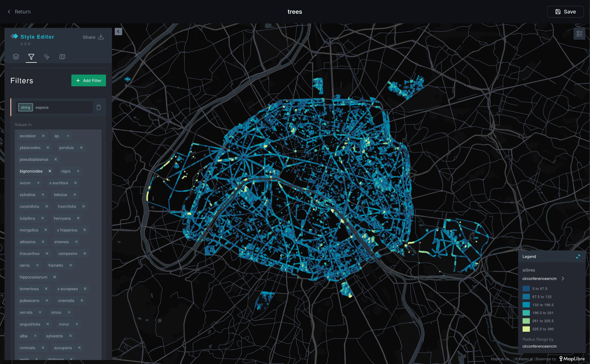The width and height of the screenshot is (590, 364).
Task: Remove the excelsior value tag
Action: 43,136
